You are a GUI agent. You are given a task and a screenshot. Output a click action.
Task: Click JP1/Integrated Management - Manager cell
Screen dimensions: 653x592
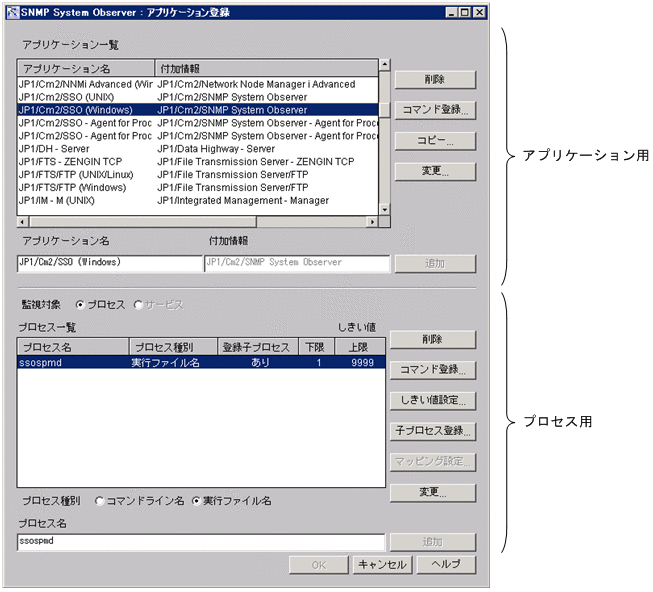[x=243, y=201]
